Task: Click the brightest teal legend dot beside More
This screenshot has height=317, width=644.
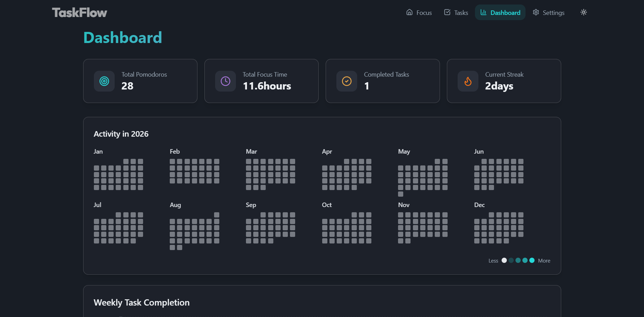Action: [532, 260]
